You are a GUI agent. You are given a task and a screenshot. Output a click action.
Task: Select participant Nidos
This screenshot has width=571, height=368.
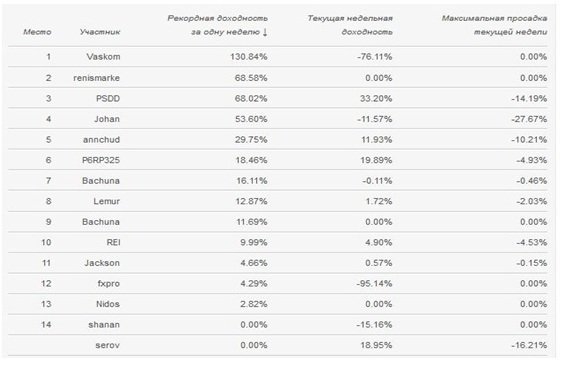point(108,304)
